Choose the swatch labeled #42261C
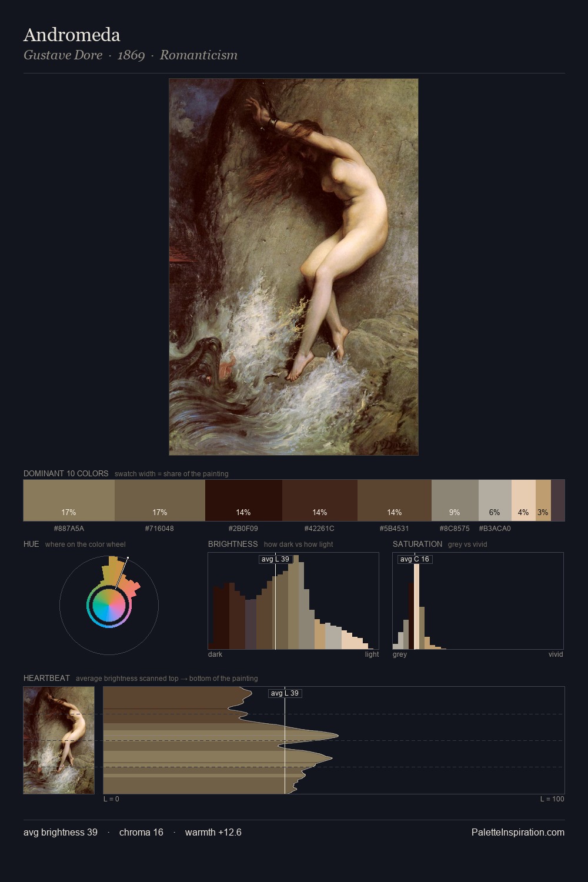588x882 pixels. coord(320,500)
